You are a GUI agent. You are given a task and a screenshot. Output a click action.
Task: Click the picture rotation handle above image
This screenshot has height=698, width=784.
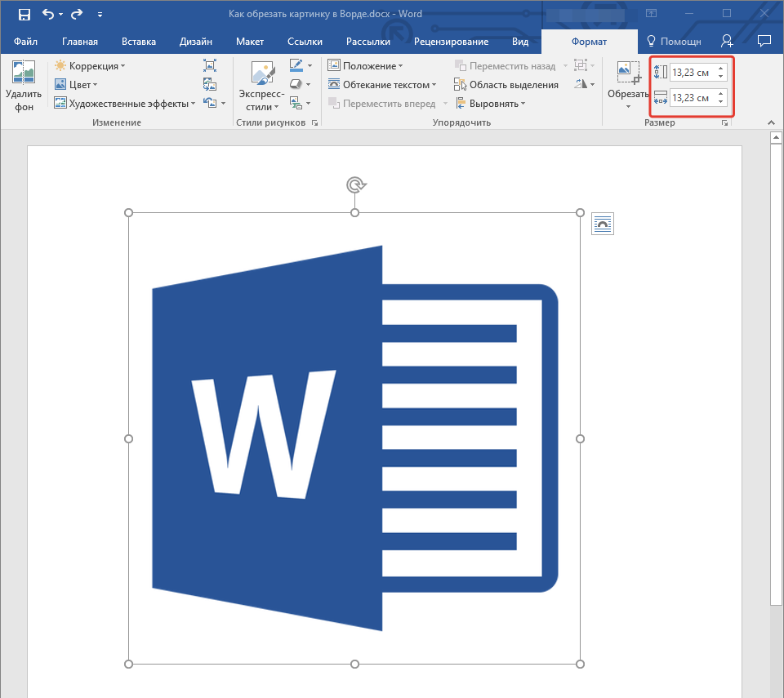coord(355,185)
